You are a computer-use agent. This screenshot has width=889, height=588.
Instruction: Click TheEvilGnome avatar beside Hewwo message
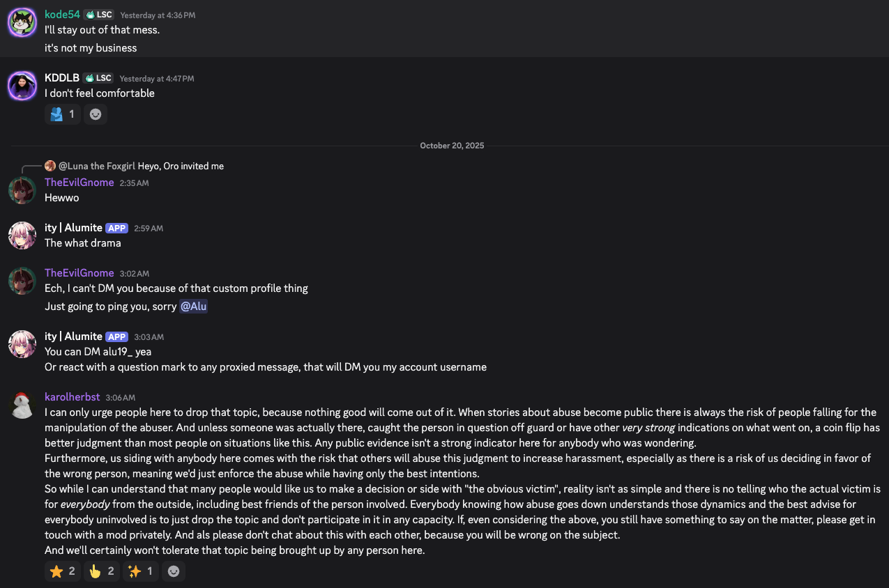(x=22, y=190)
